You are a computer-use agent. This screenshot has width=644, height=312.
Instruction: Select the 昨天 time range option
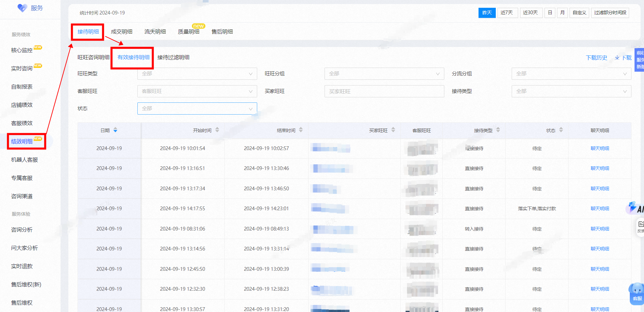[x=487, y=13]
